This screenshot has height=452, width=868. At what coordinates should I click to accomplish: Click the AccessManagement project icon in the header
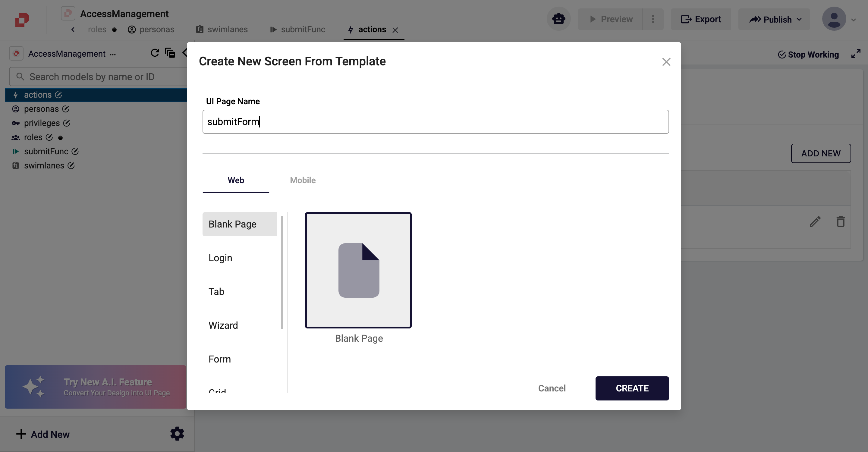click(x=68, y=14)
